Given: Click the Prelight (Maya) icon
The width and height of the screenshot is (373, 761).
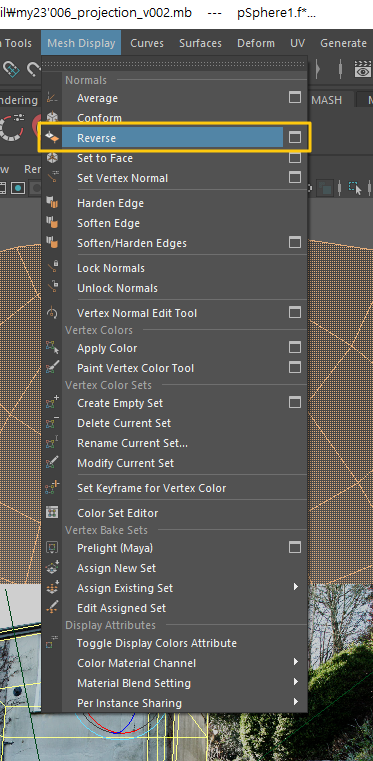Looking at the screenshot, I should [x=52, y=548].
